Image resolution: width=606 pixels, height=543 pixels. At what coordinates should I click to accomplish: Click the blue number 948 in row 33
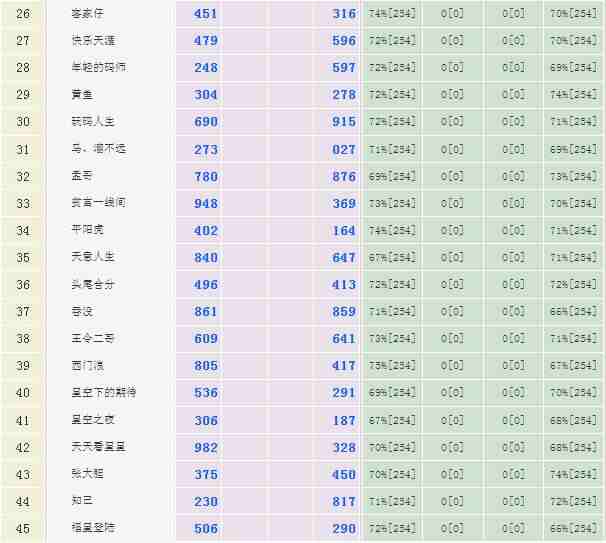pyautogui.click(x=206, y=203)
